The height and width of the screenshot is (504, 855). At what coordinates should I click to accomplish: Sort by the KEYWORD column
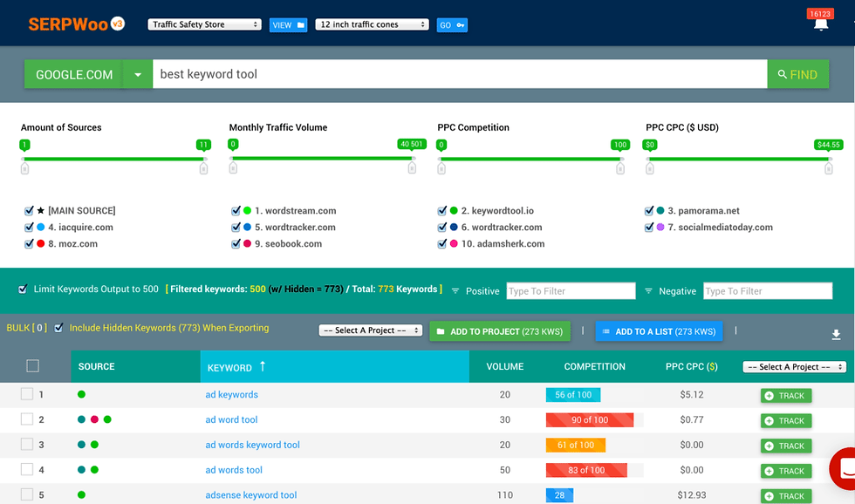click(x=229, y=368)
